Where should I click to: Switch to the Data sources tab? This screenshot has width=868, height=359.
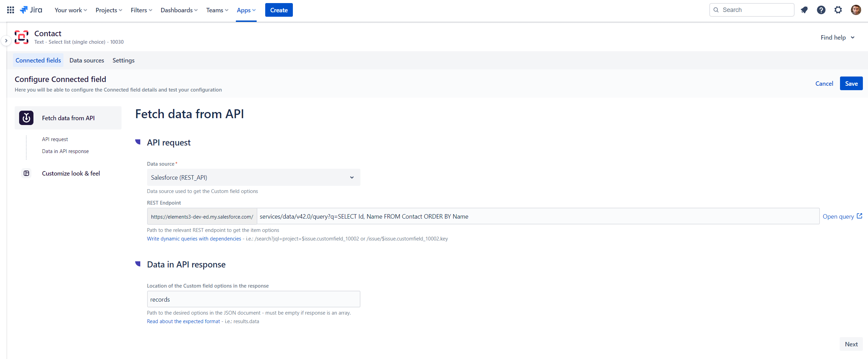[87, 60]
